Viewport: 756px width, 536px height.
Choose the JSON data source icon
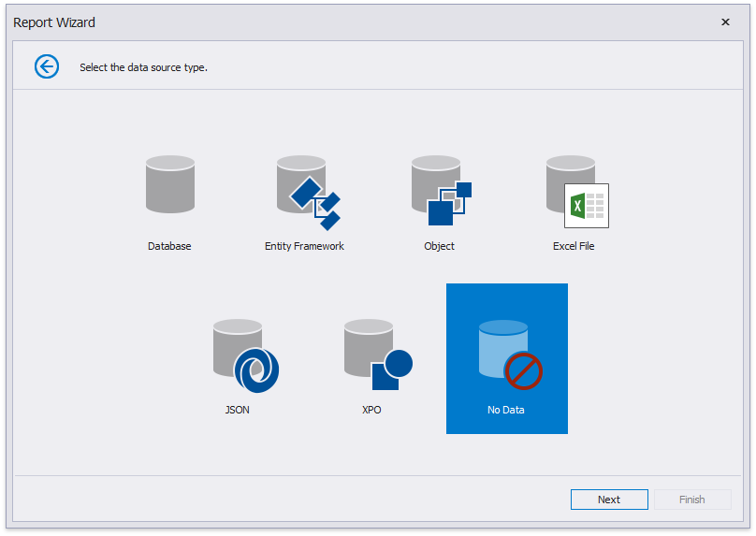coord(241,355)
